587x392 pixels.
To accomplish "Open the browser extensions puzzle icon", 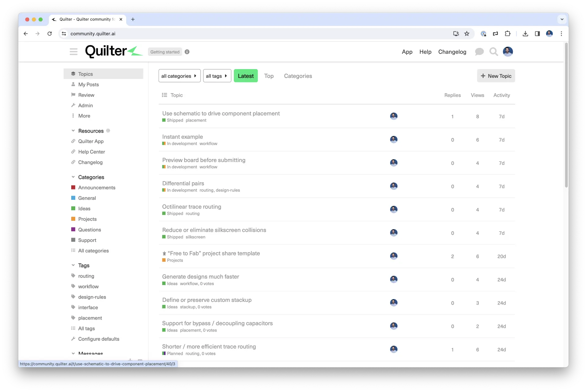I will coord(508,34).
